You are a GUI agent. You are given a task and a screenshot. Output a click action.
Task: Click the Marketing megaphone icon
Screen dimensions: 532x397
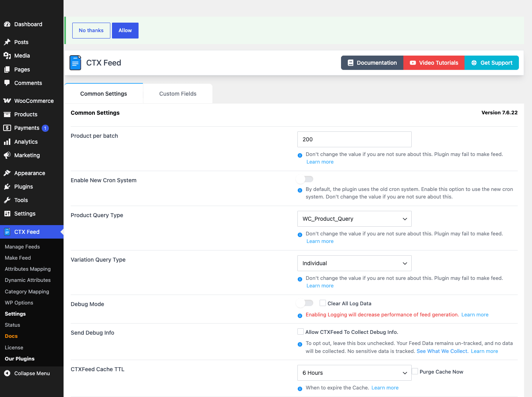pyautogui.click(x=7, y=155)
